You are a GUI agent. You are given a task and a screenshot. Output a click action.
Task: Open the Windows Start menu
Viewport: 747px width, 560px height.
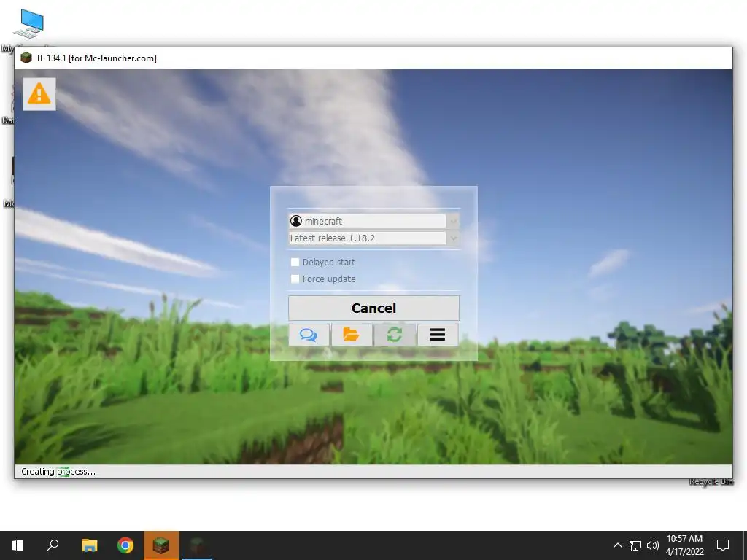click(x=18, y=545)
